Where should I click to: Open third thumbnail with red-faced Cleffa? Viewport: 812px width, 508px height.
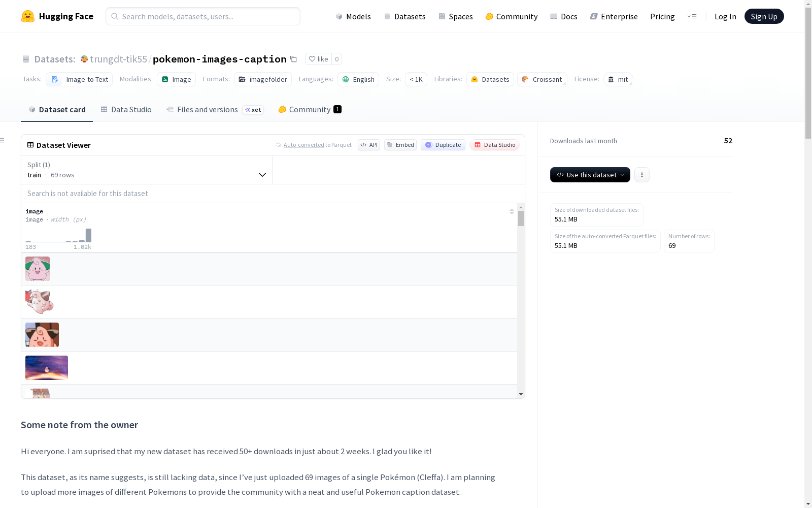click(x=42, y=335)
